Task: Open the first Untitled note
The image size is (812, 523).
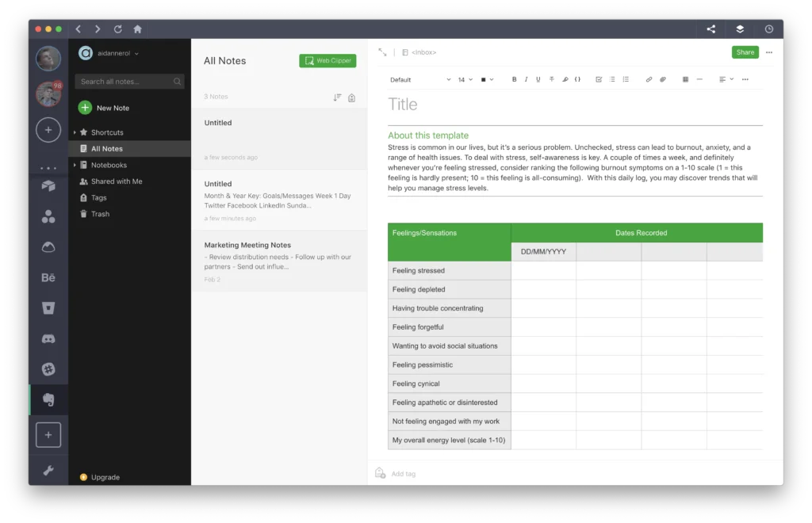Action: (280, 139)
